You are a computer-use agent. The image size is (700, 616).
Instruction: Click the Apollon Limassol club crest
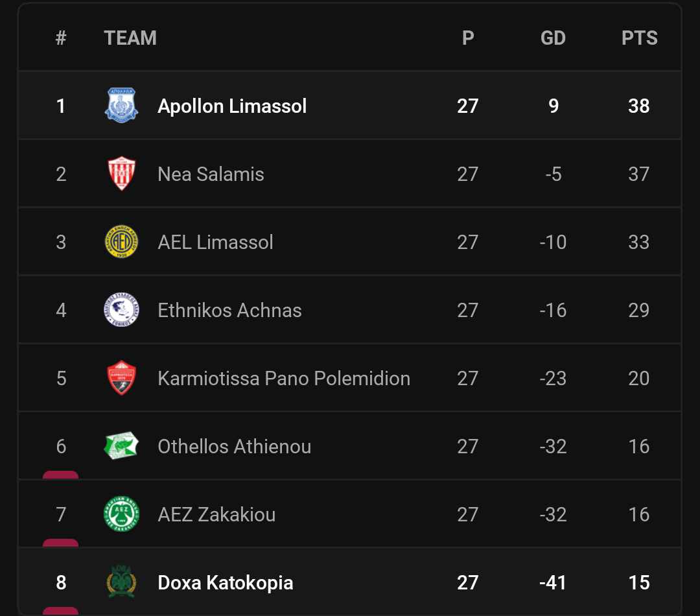pos(121,106)
